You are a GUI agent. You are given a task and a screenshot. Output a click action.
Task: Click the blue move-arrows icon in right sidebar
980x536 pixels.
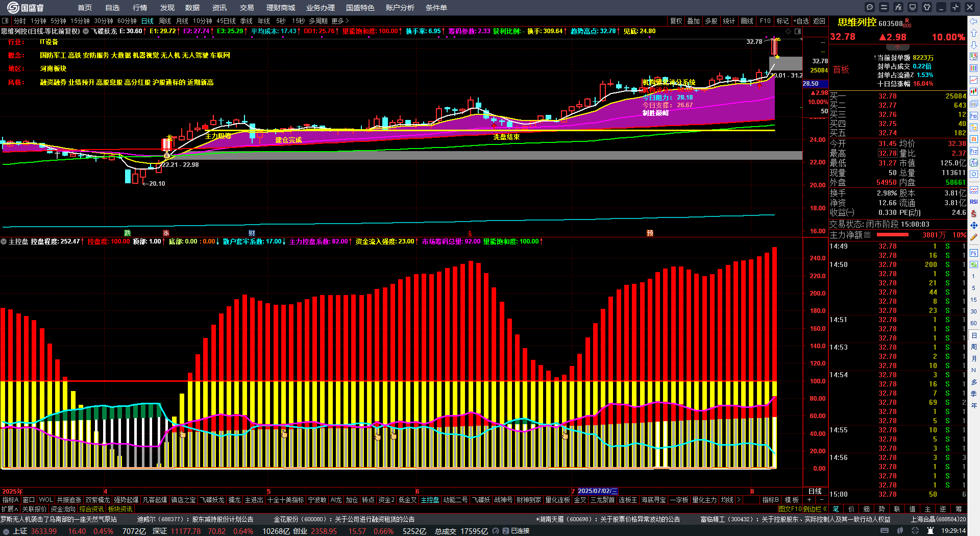click(974, 225)
